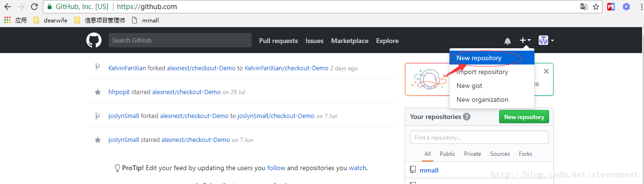This screenshot has height=184, width=644.
Task: Click the repositories count badge 7
Action: click(x=467, y=117)
